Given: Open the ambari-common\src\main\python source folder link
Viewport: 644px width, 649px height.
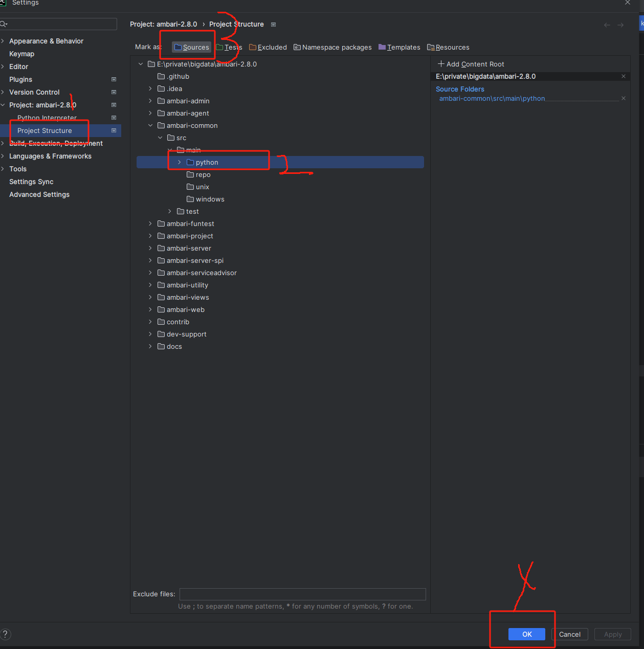Looking at the screenshot, I should point(492,98).
